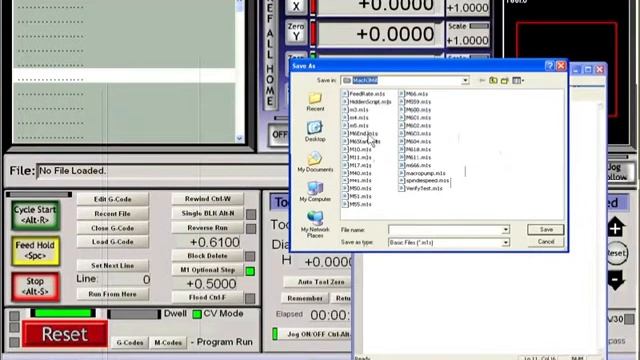Jog up with the plus arrow
Screen dimensions: 640x360
pyautogui.click(x=616, y=226)
